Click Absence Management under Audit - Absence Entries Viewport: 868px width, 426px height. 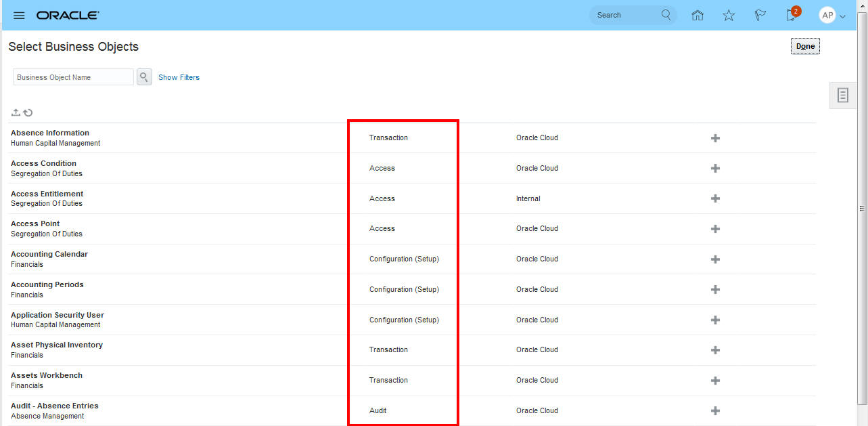(x=47, y=416)
